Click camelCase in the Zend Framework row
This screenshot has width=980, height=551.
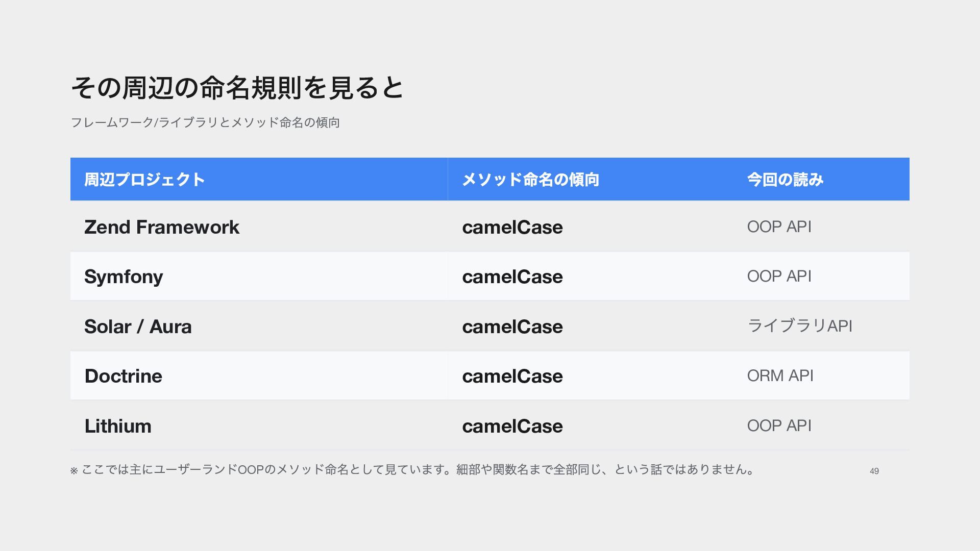(512, 227)
